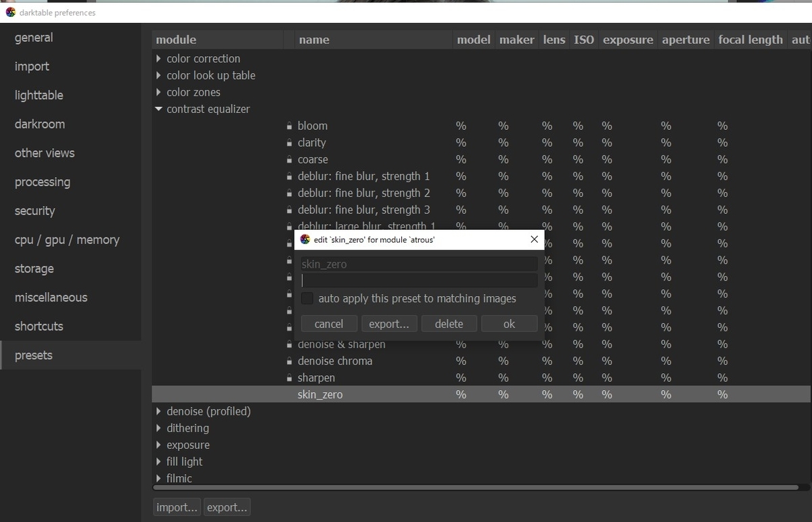Sort by the name column header
The width and height of the screenshot is (812, 522).
point(374,40)
